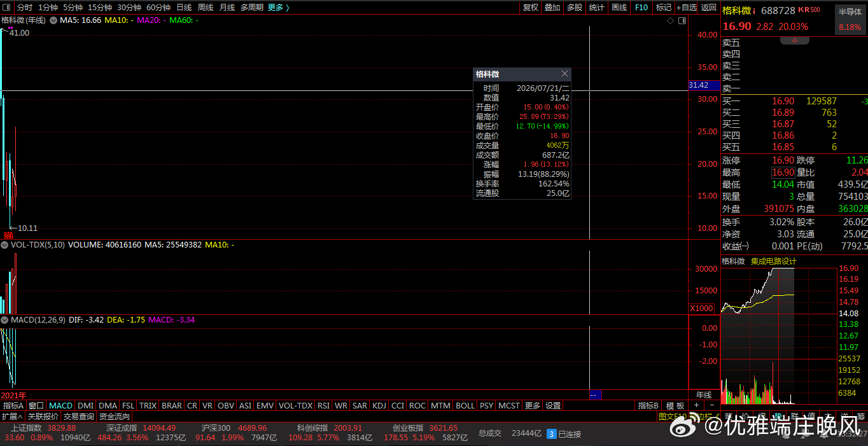Click the blue 31.42 price axis marker
868x446 pixels.
(x=704, y=85)
